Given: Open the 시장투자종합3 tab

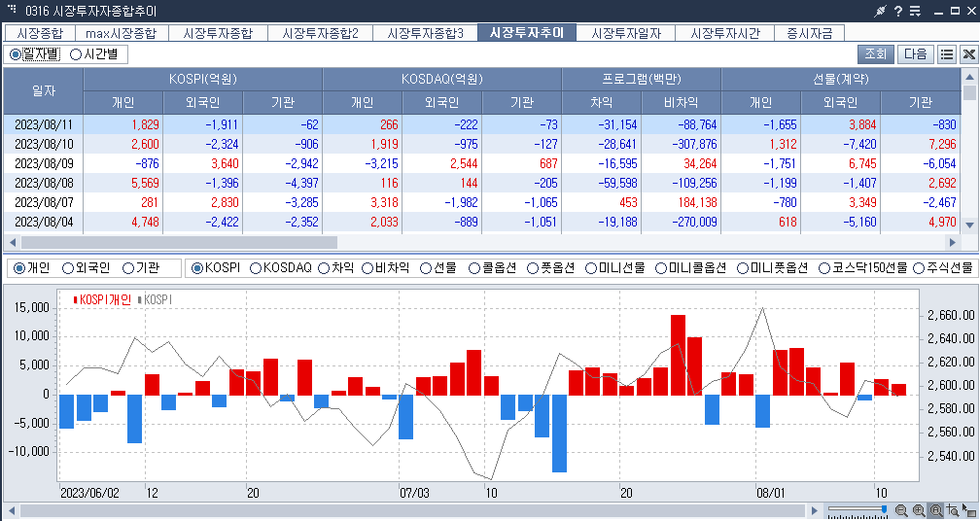Looking at the screenshot, I should pos(425,33).
